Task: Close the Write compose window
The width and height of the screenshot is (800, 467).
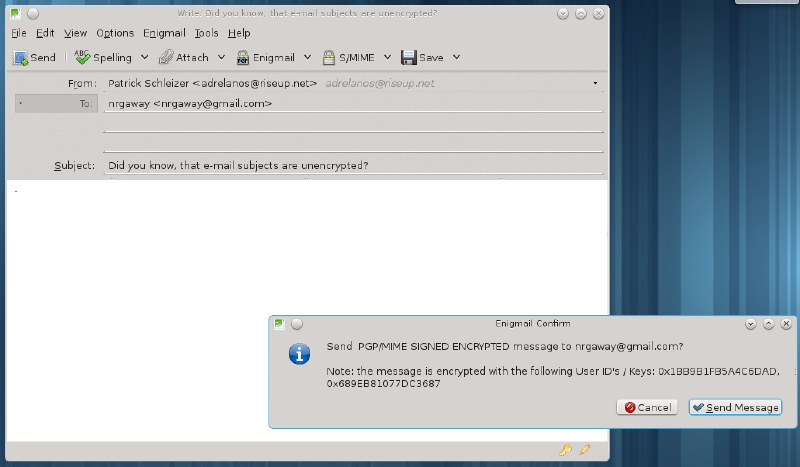Action: click(x=598, y=14)
